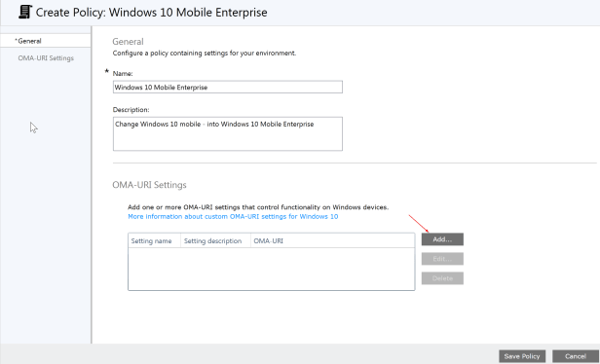This screenshot has height=364, width=600.
Task: Click the "Name:" field label
Action: (123, 73)
